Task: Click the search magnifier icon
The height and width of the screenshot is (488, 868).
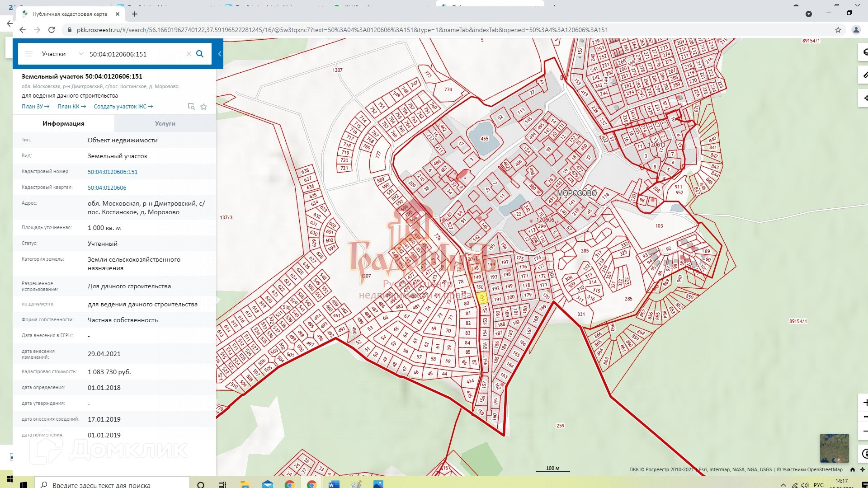Action: tap(200, 54)
